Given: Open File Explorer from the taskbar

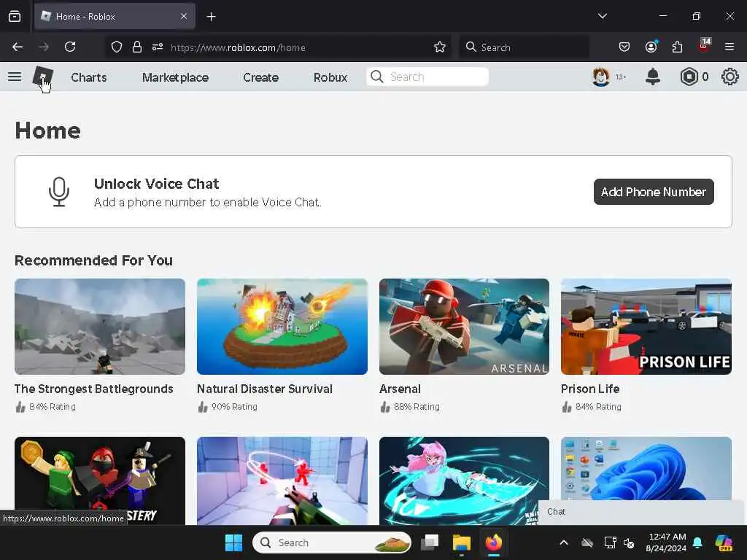Looking at the screenshot, I should click(x=461, y=542).
